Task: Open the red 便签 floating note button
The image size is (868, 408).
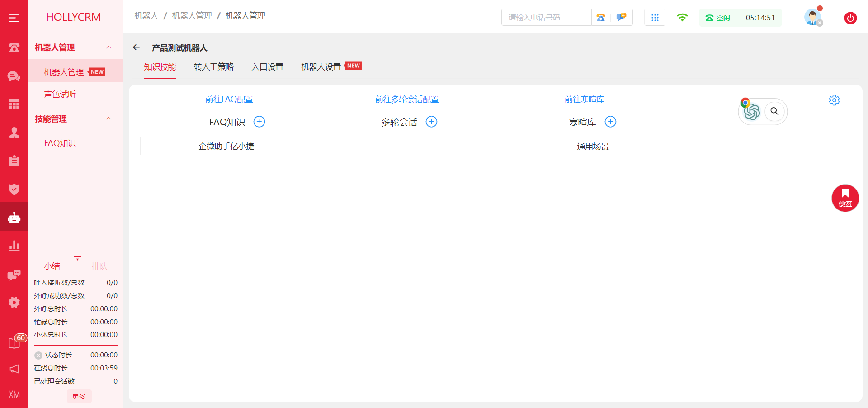Action: (x=845, y=198)
